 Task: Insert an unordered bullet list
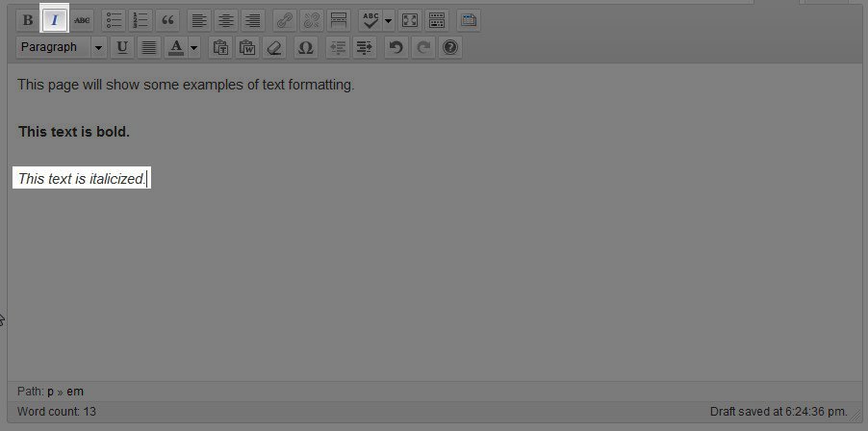(x=114, y=20)
